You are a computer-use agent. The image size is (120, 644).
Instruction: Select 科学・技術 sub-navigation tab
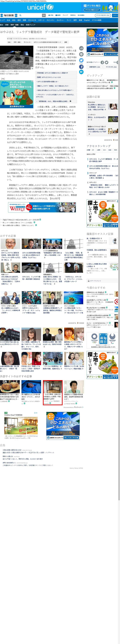[15, 25]
